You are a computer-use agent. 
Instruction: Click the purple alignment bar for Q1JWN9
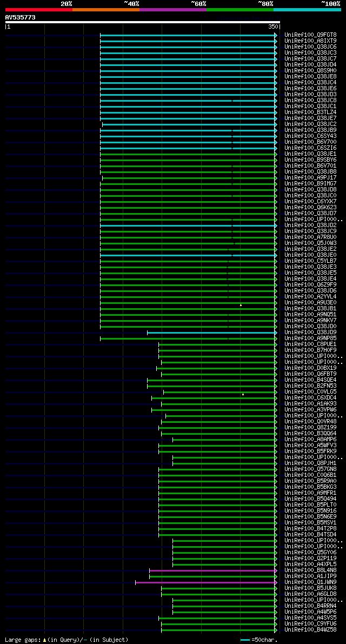205,582
